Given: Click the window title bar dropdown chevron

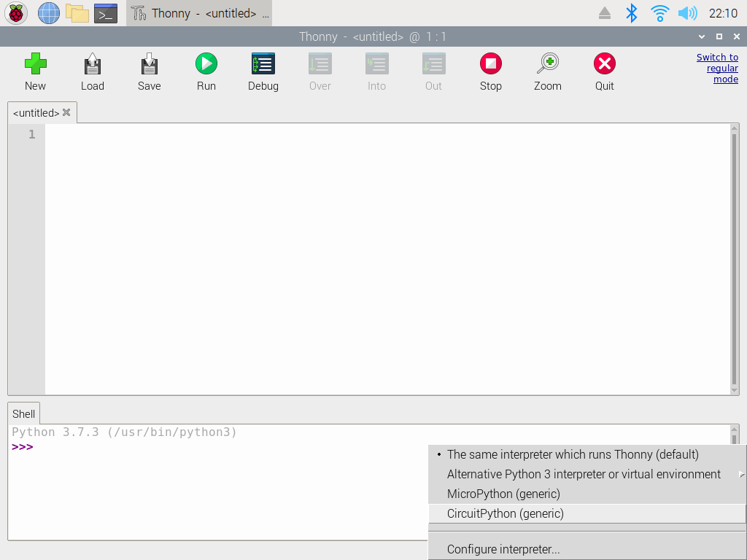Looking at the screenshot, I should coord(702,36).
